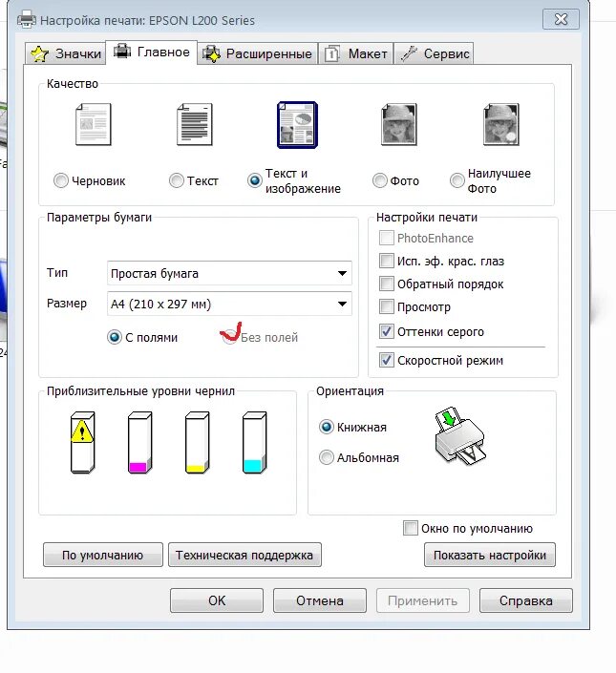The height and width of the screenshot is (673, 616).
Task: Click the Показать настройки button
Action: pyautogui.click(x=490, y=555)
